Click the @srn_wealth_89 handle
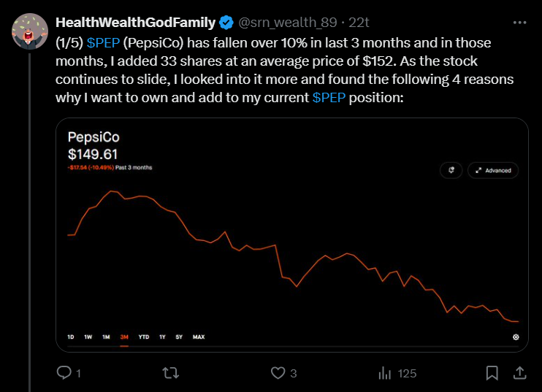 click(288, 23)
